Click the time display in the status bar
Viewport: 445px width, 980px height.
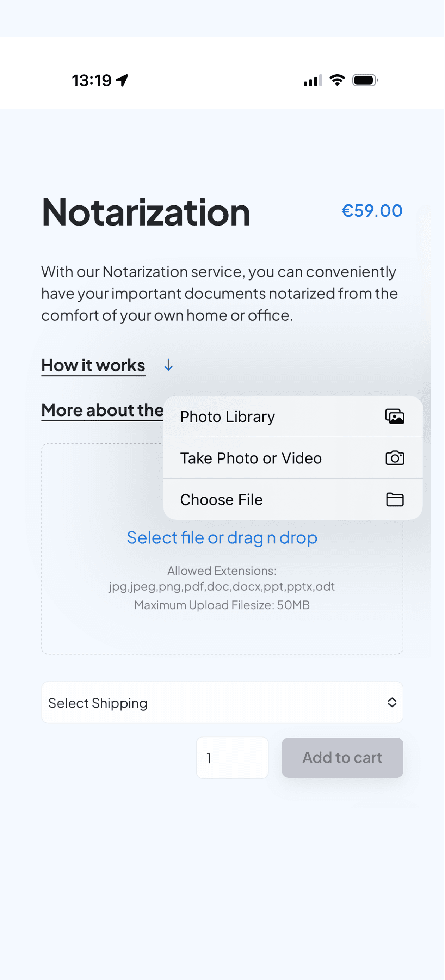coord(91,80)
